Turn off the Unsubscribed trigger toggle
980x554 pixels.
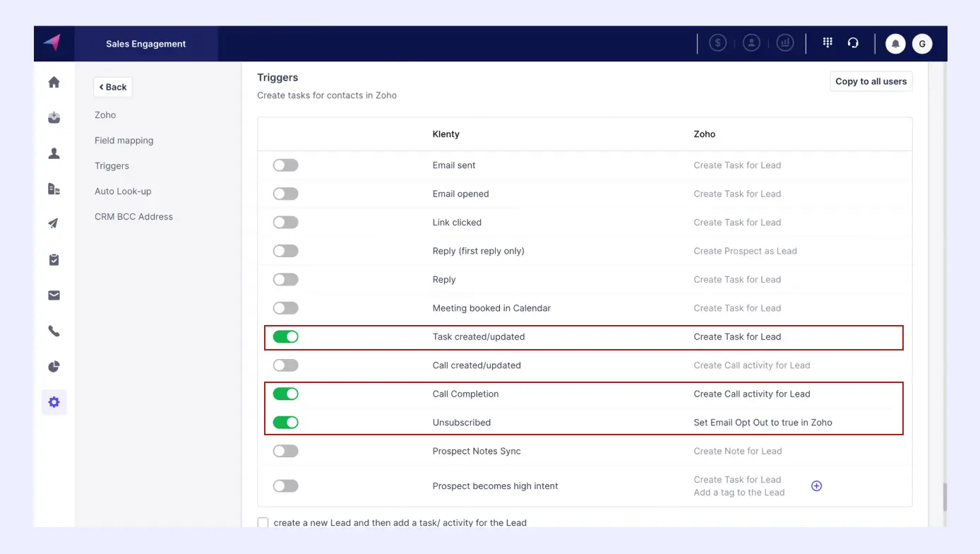click(286, 423)
